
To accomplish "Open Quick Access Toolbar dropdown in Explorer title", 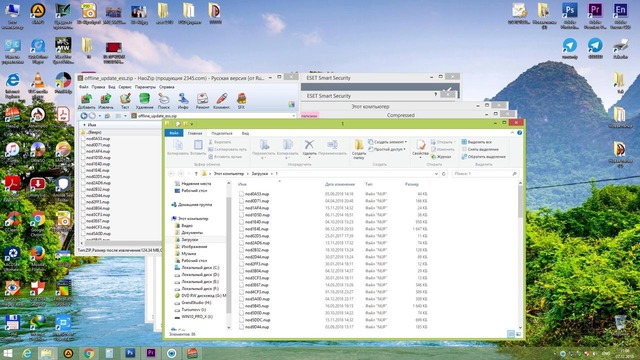I will [192, 124].
